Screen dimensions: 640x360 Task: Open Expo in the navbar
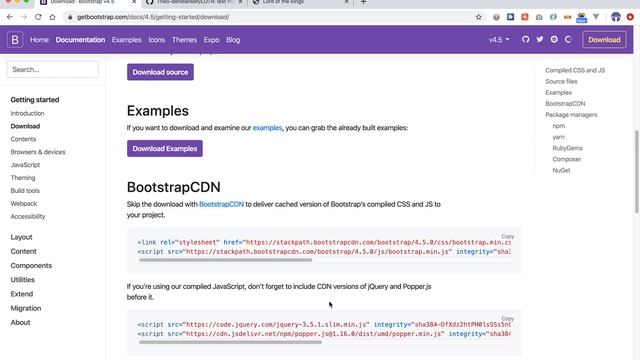click(x=211, y=40)
